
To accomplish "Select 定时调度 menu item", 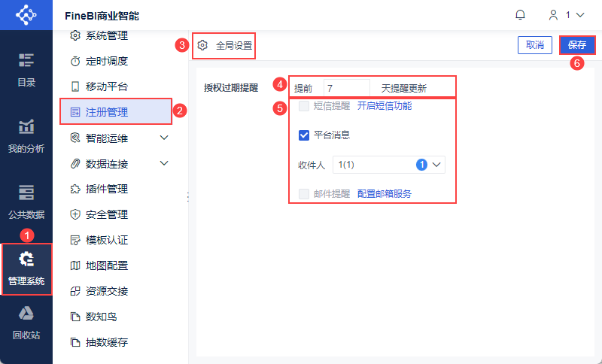I will (99, 61).
